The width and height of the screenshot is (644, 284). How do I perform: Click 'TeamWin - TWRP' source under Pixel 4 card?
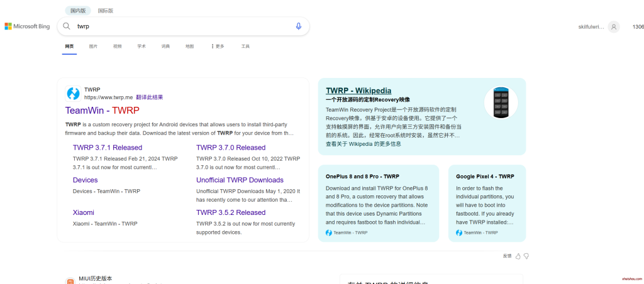pos(480,232)
